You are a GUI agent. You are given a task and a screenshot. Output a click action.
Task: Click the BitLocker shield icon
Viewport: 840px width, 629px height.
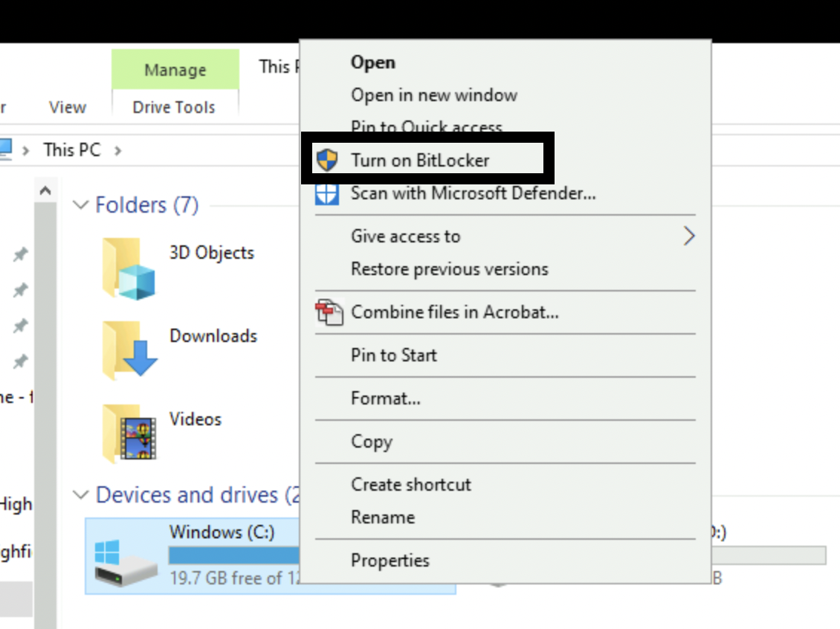point(328,160)
